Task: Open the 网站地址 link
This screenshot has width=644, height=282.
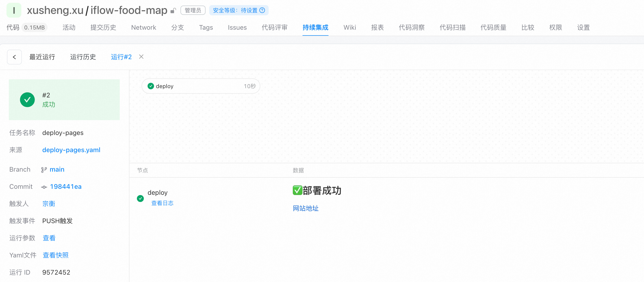Action: click(x=306, y=208)
